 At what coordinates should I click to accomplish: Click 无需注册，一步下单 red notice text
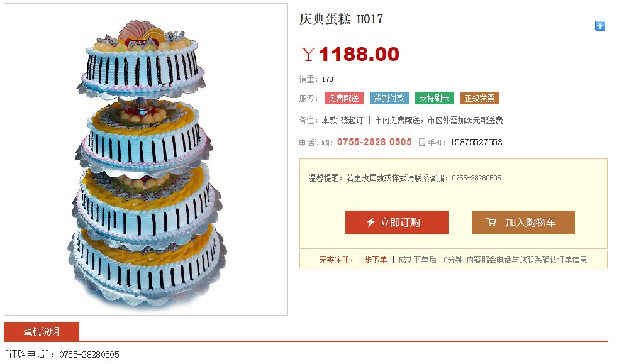pos(353,260)
